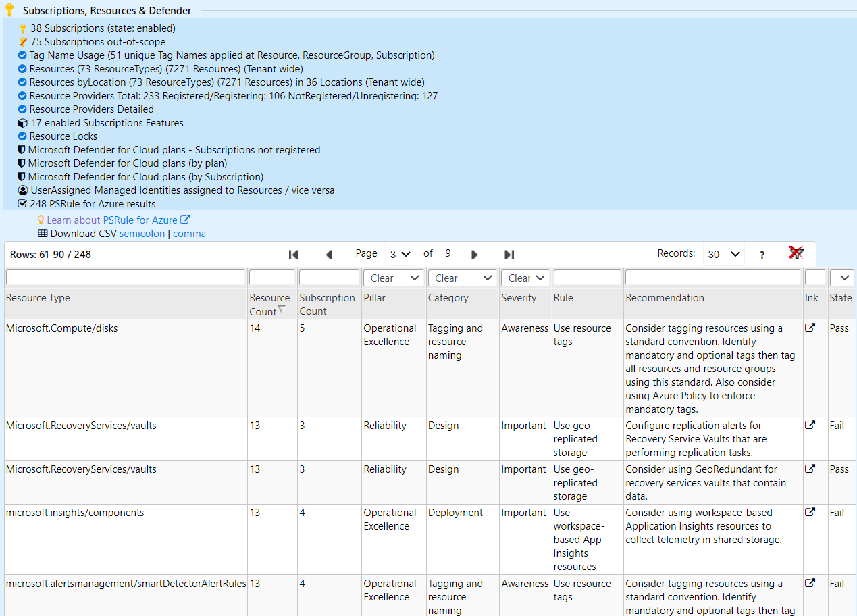Click the Subscription Count filter field
Image resolution: width=857 pixels, height=616 pixels.
click(329, 278)
